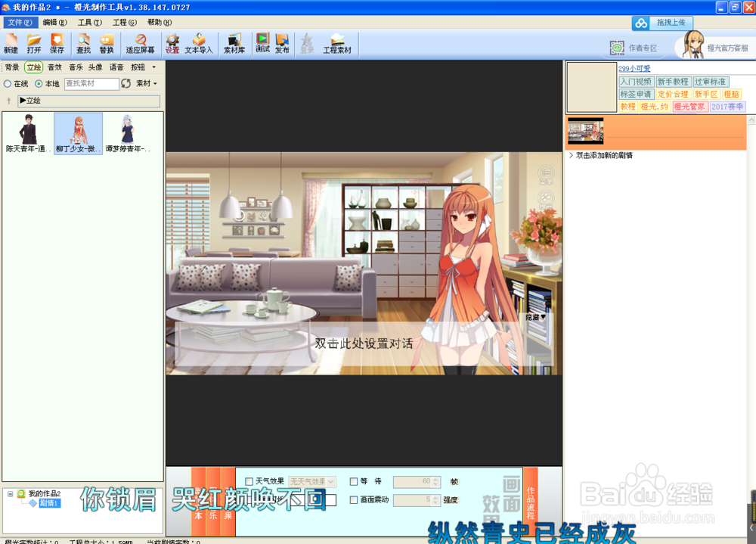Viewport: 756px width, 544px height.
Task: Click the 2017赛季 tag button
Action: [727, 107]
